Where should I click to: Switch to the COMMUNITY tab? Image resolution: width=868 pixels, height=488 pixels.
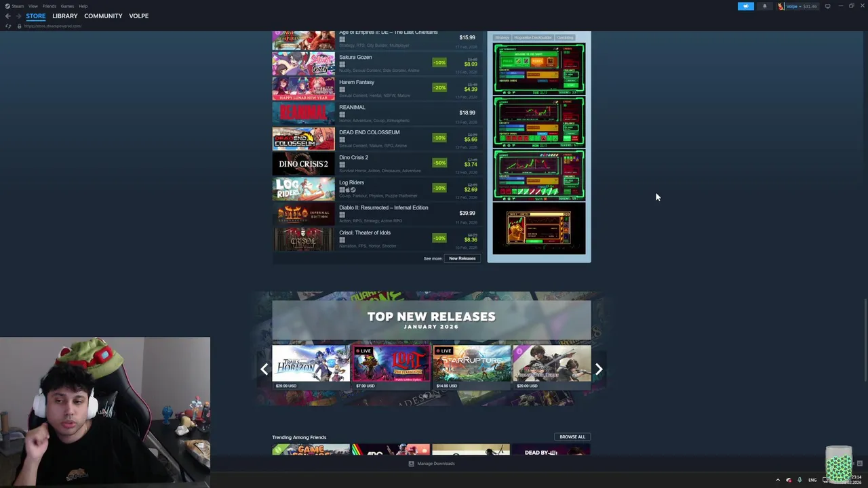[x=103, y=16]
